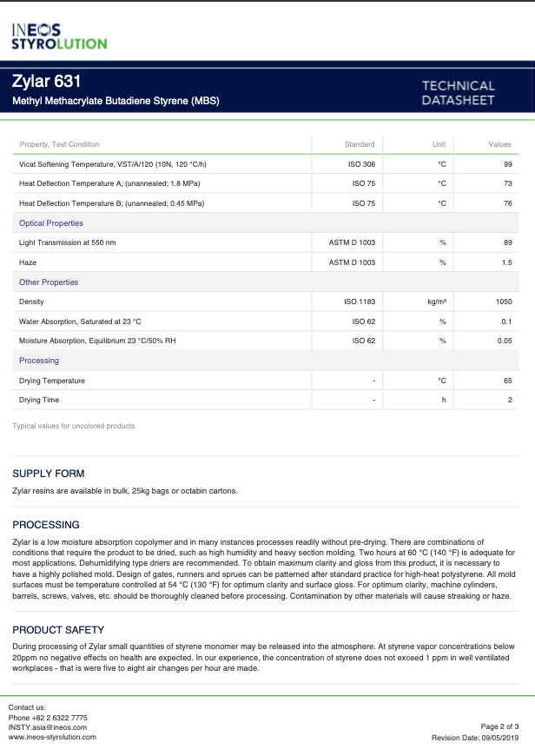Click the Page 2 of 3 indicator
Viewport: 535px width, 756px height.
[499, 726]
